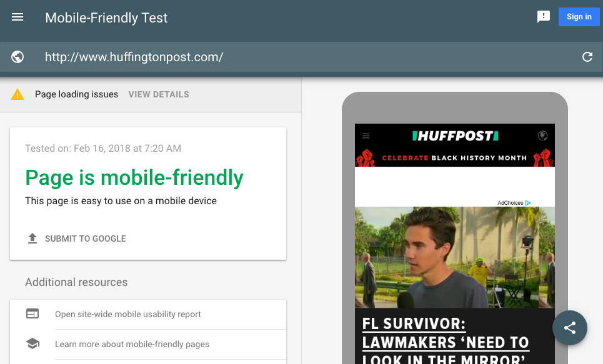Open the FL SURVIVOR headline link
This screenshot has width=603, height=364.
click(446, 342)
